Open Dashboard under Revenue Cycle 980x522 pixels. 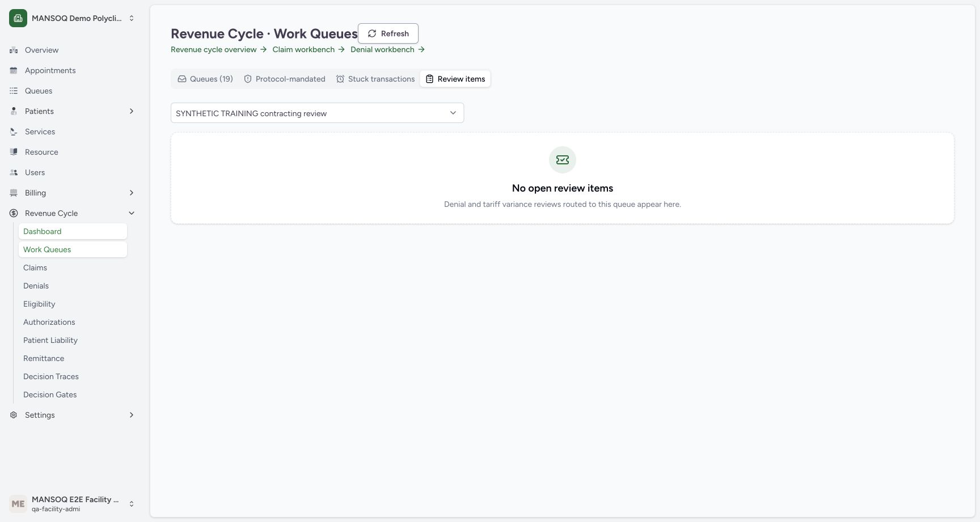click(73, 231)
